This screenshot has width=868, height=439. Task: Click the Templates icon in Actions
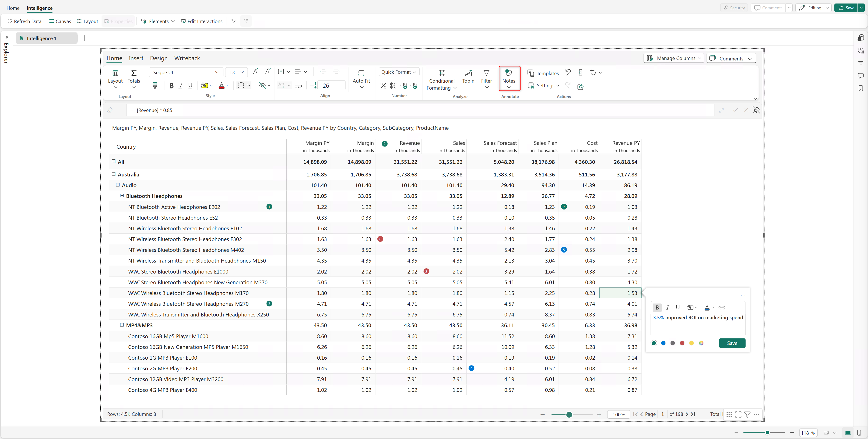pos(530,73)
